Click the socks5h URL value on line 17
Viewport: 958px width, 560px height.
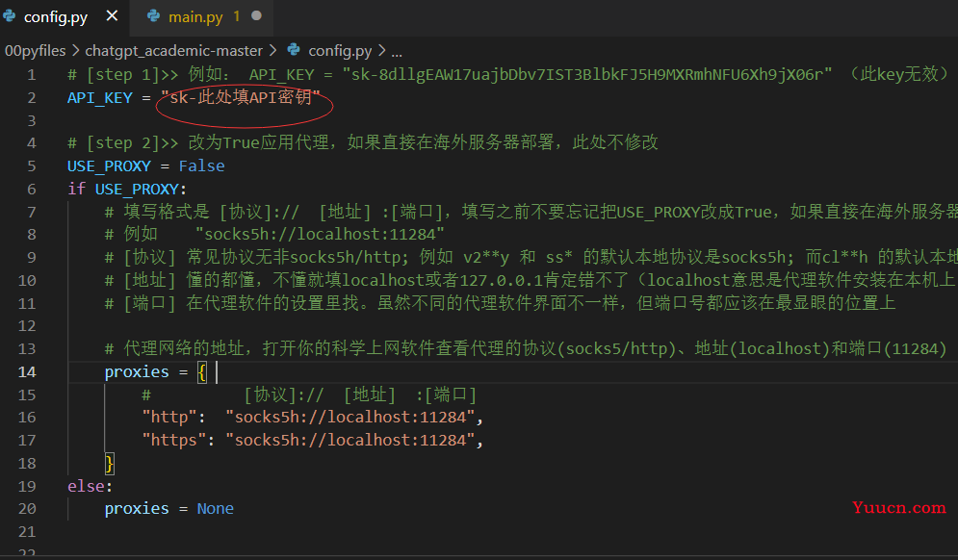click(350, 441)
